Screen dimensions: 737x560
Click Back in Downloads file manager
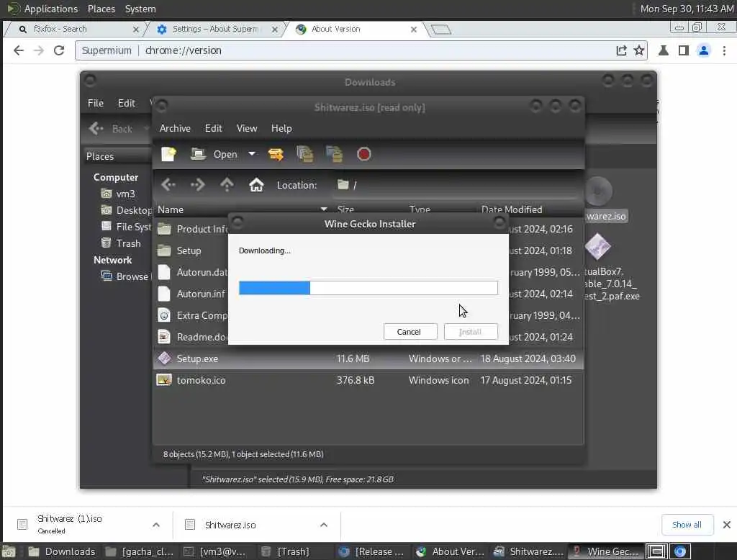[x=112, y=128]
